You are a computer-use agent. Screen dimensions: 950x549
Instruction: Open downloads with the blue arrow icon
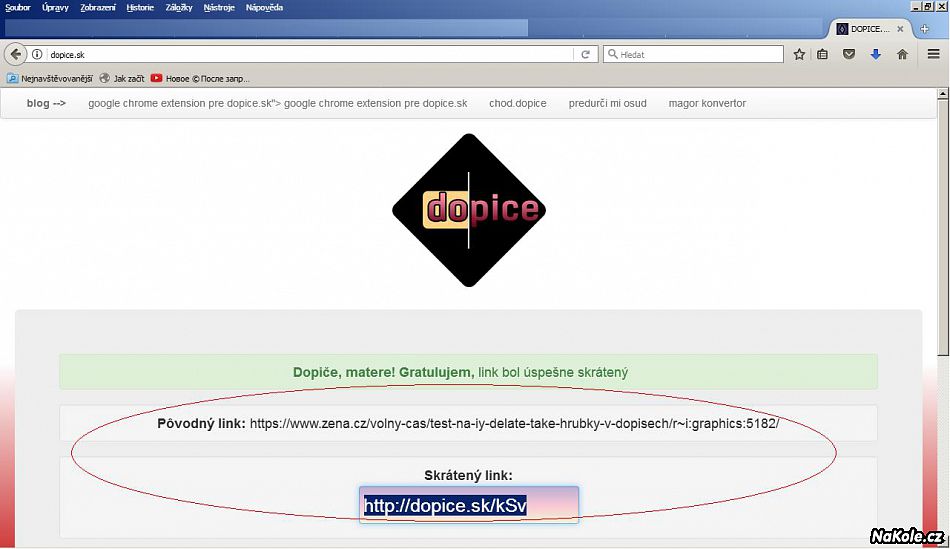(875, 55)
